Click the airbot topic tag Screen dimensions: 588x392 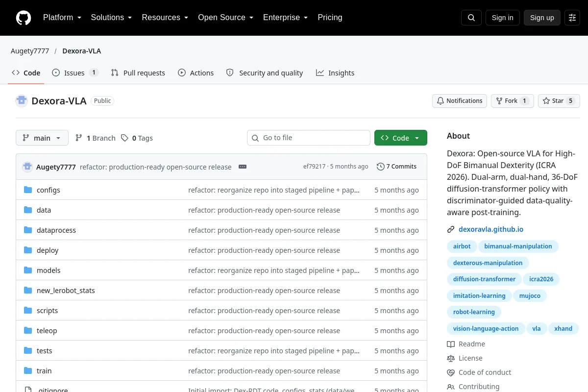click(x=462, y=246)
